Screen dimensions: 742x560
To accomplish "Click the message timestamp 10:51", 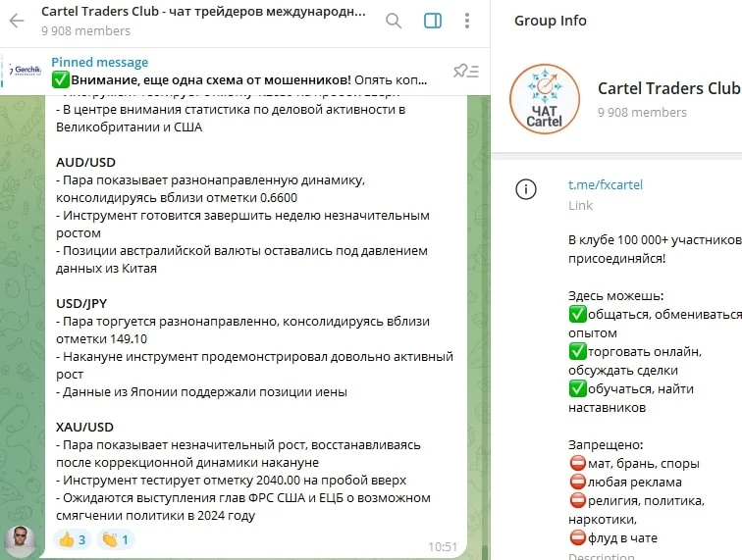I will click(x=443, y=547).
